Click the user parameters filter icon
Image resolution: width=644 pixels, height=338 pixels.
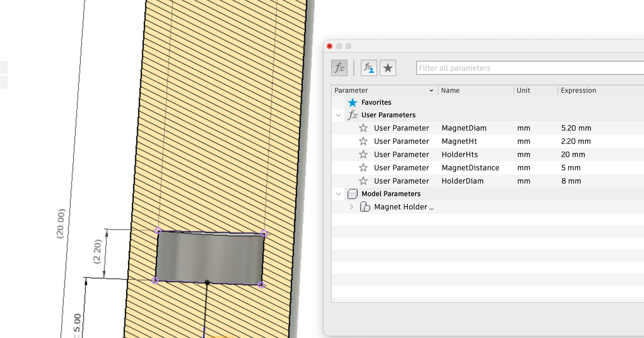[x=368, y=67]
